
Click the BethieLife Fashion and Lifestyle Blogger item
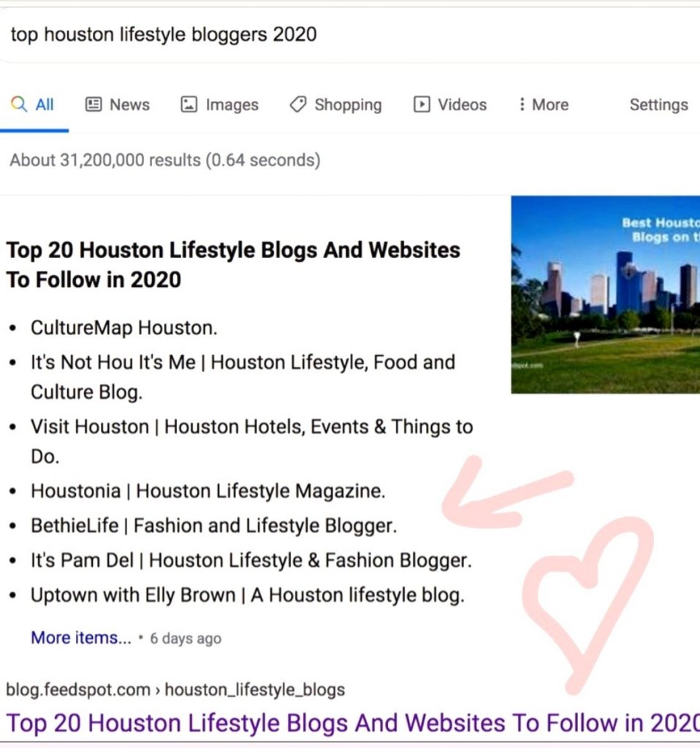pyautogui.click(x=214, y=526)
